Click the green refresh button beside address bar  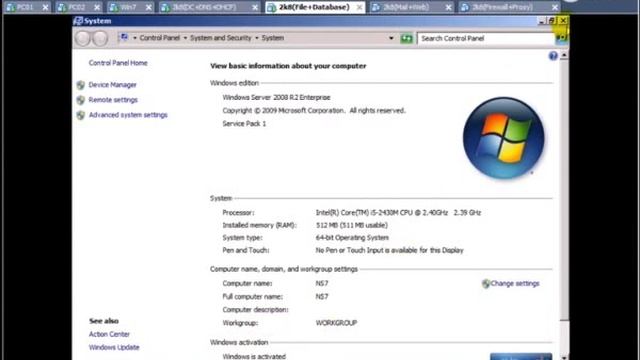point(406,38)
